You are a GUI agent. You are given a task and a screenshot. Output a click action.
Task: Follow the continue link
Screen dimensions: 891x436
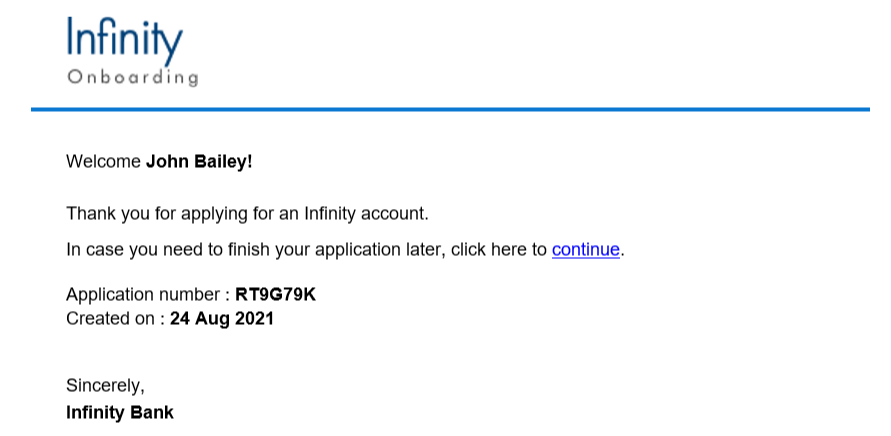click(586, 250)
